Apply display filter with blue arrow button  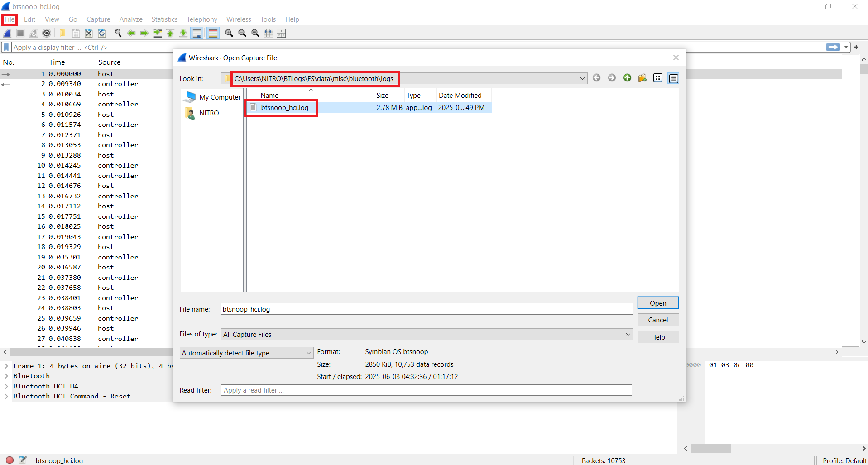coord(833,47)
